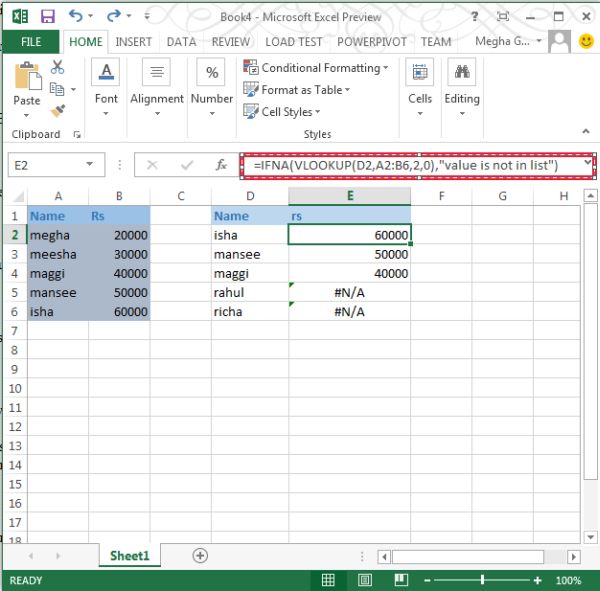
Task: Open the Help question mark icon
Action: point(474,16)
